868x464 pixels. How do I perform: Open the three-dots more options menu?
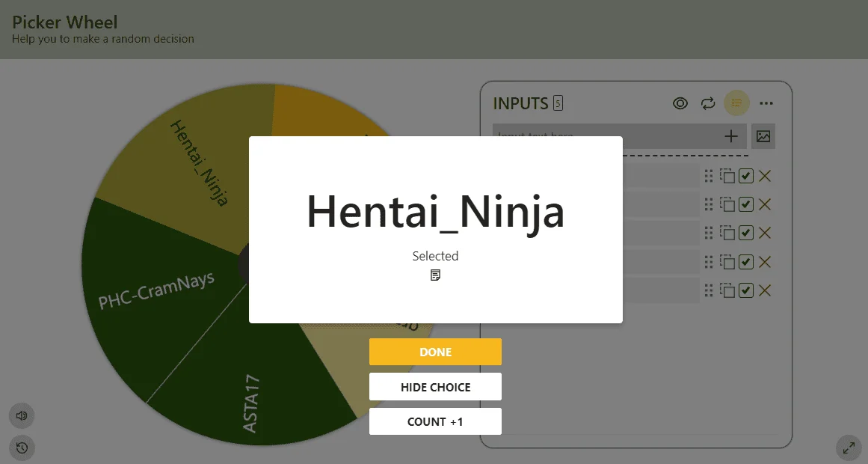click(766, 103)
